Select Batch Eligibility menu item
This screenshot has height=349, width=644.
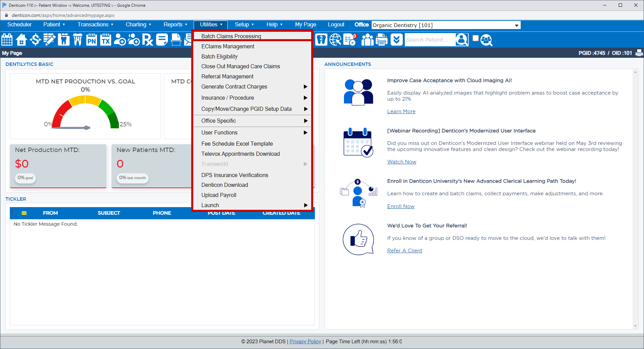click(x=252, y=57)
